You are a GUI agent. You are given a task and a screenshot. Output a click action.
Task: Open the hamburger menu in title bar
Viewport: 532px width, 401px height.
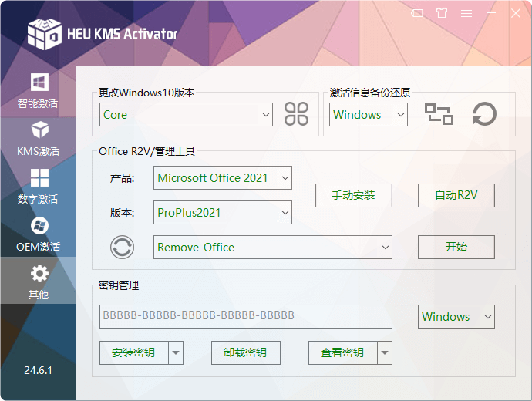466,13
